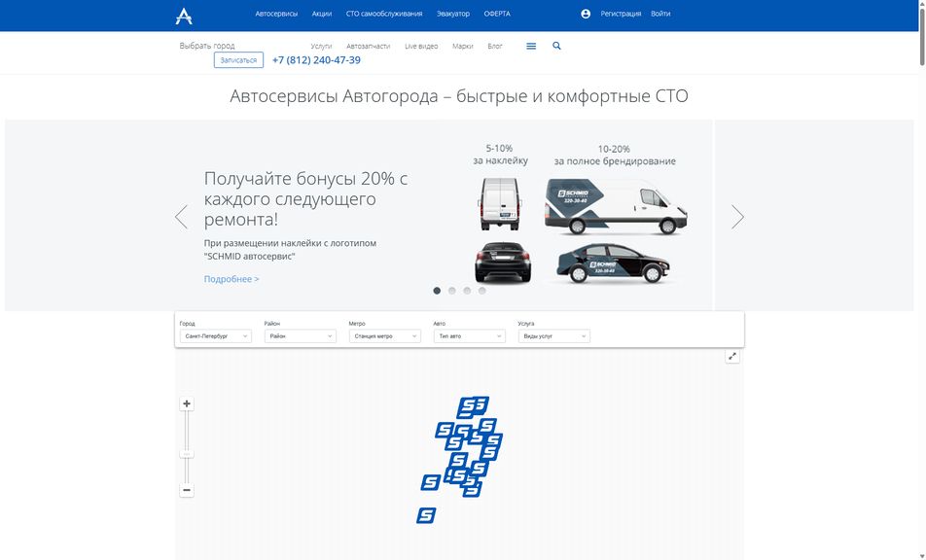Show the next carousel slide arrow

pos(737,217)
